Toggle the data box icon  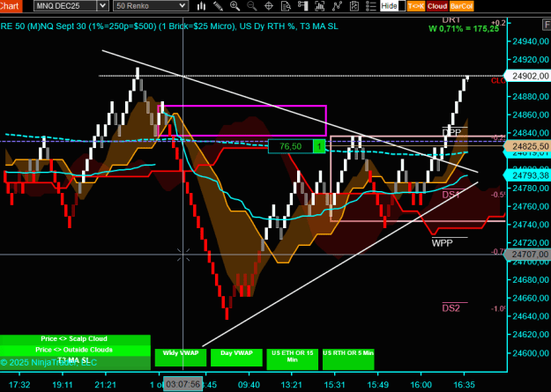286,5
